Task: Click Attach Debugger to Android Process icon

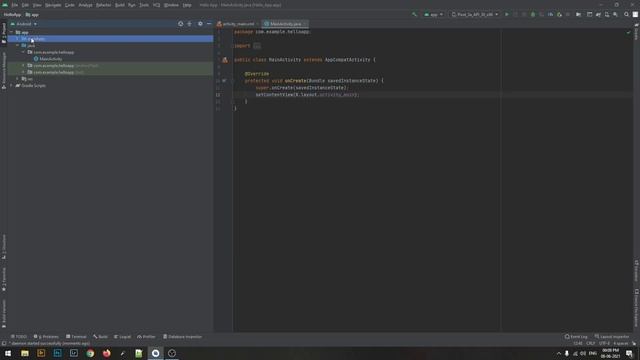Action: [559, 14]
